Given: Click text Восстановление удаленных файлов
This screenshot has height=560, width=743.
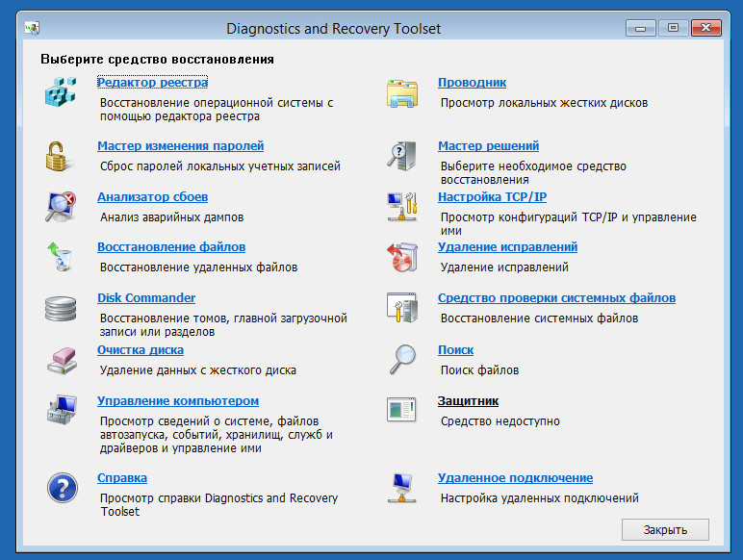Looking at the screenshot, I should [x=199, y=267].
